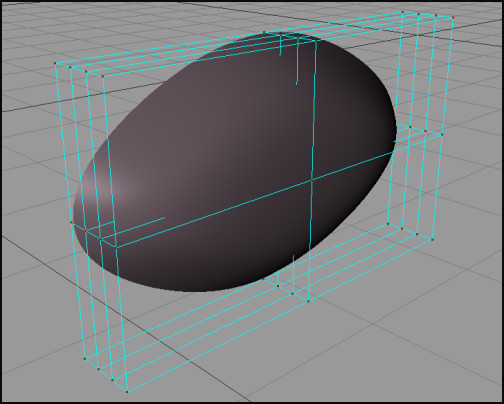
Task: Select the lowest front corner lattice point
Action: 127,392
